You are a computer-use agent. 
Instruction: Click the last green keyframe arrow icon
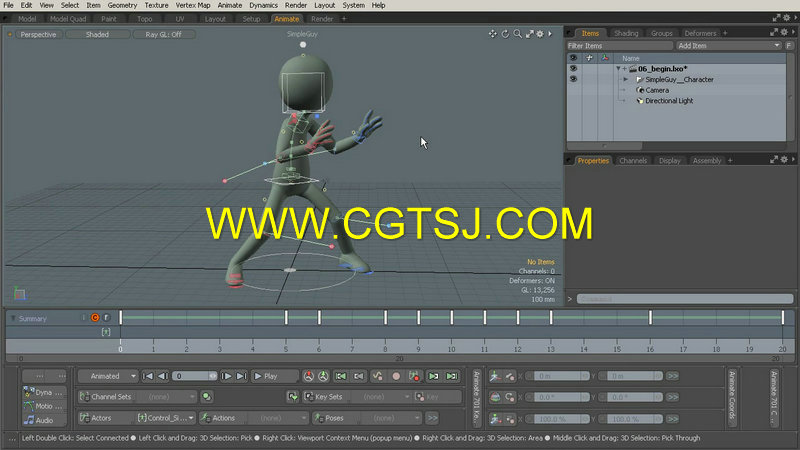coord(452,376)
